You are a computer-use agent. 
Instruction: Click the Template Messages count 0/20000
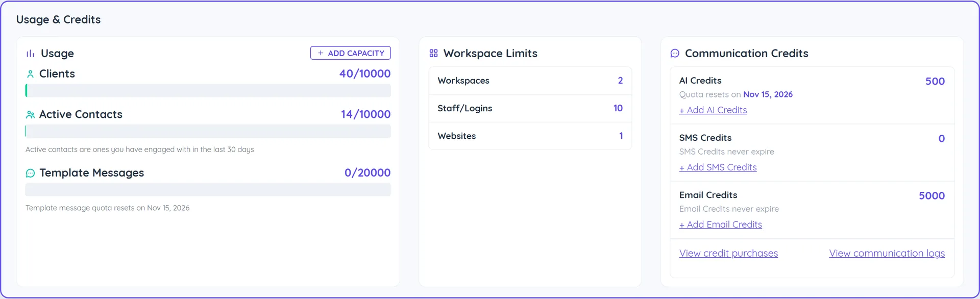coord(367,172)
